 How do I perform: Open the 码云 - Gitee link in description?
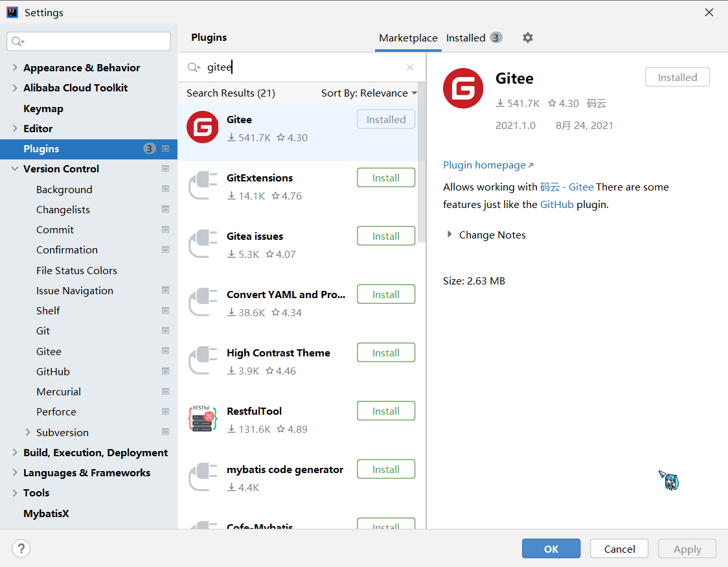pyautogui.click(x=567, y=187)
